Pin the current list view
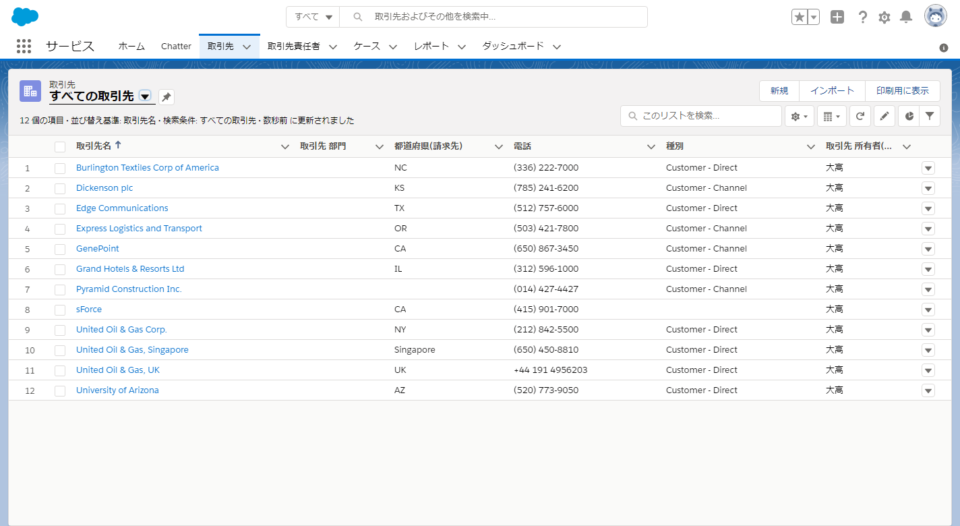 coord(166,96)
